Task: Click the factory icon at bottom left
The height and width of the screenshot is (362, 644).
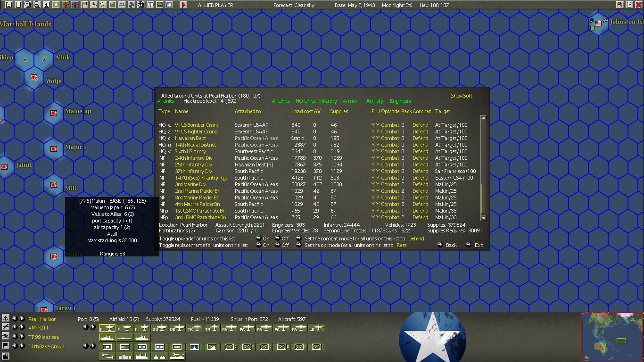Action: (x=6, y=356)
